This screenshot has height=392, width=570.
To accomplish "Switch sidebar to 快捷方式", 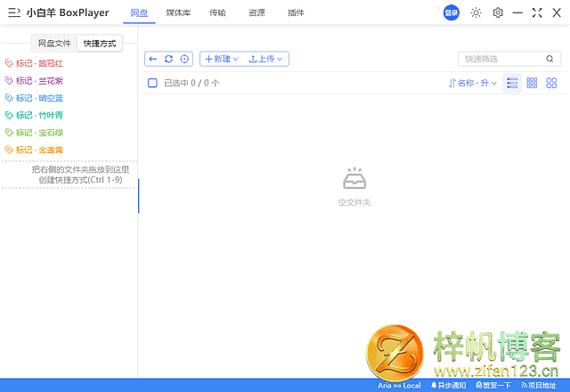I will tap(100, 44).
